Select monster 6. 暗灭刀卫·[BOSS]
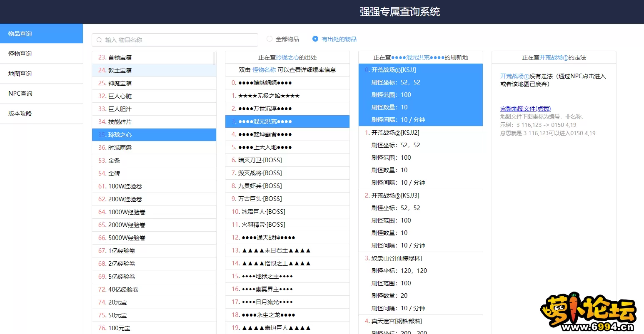Screen dimensions: 644x334 [287, 160]
